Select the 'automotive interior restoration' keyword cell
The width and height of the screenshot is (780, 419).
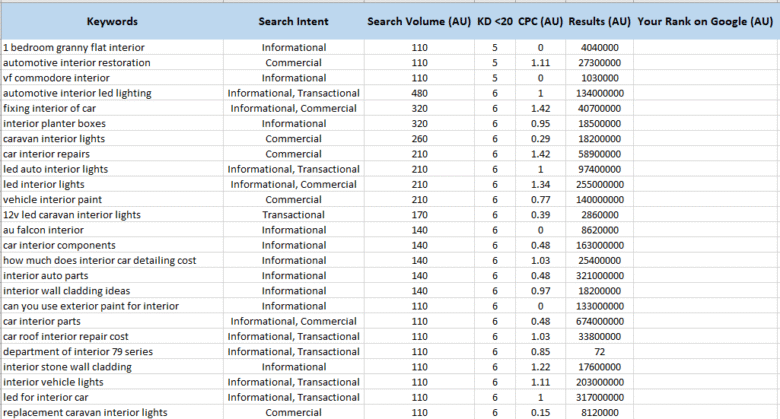click(x=112, y=63)
